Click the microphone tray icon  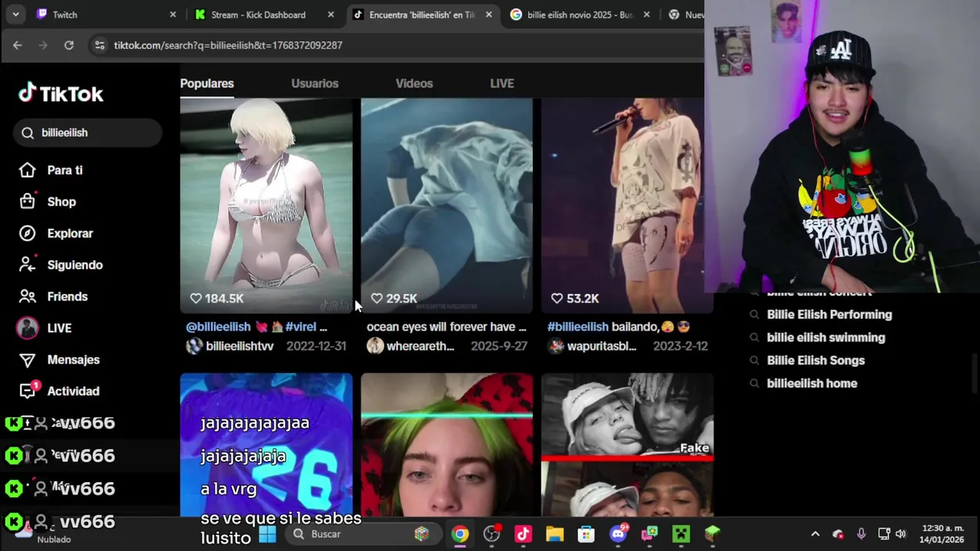tap(861, 534)
